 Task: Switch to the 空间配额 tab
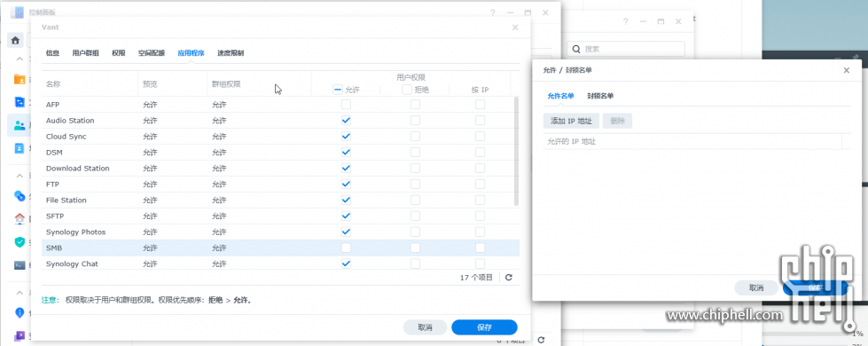[x=152, y=53]
